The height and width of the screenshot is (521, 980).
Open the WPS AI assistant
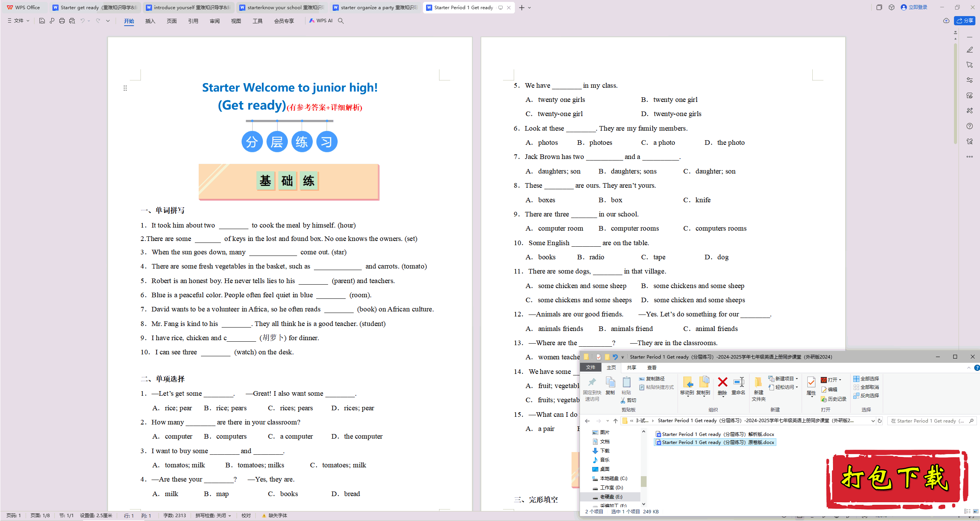pyautogui.click(x=321, y=21)
